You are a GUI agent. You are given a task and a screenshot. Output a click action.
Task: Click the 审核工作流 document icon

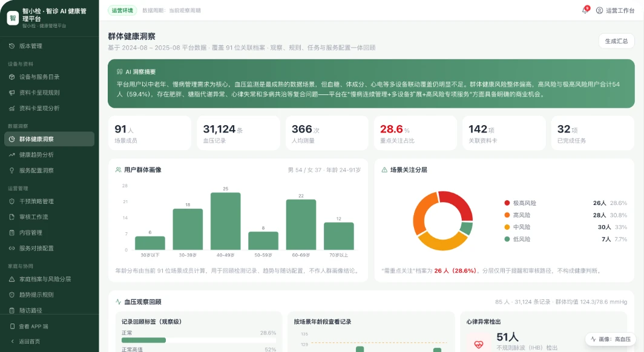[x=11, y=217]
